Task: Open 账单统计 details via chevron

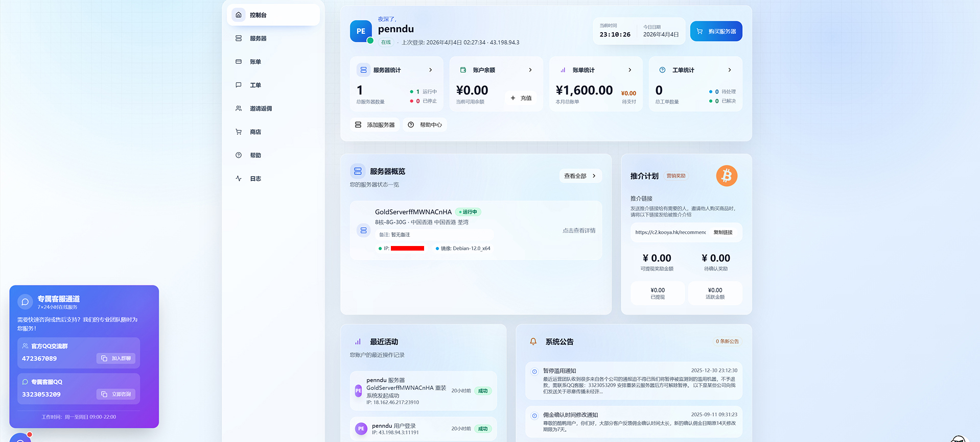Action: pyautogui.click(x=629, y=70)
